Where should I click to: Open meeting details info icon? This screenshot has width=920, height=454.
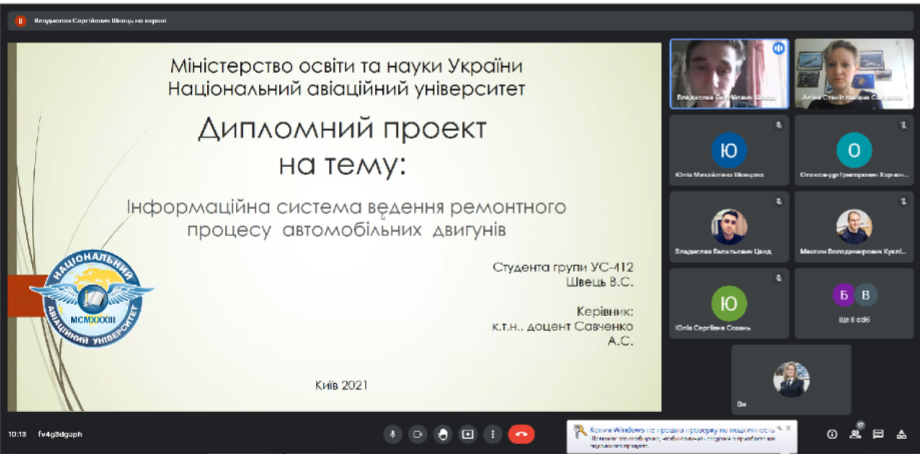pos(831,434)
